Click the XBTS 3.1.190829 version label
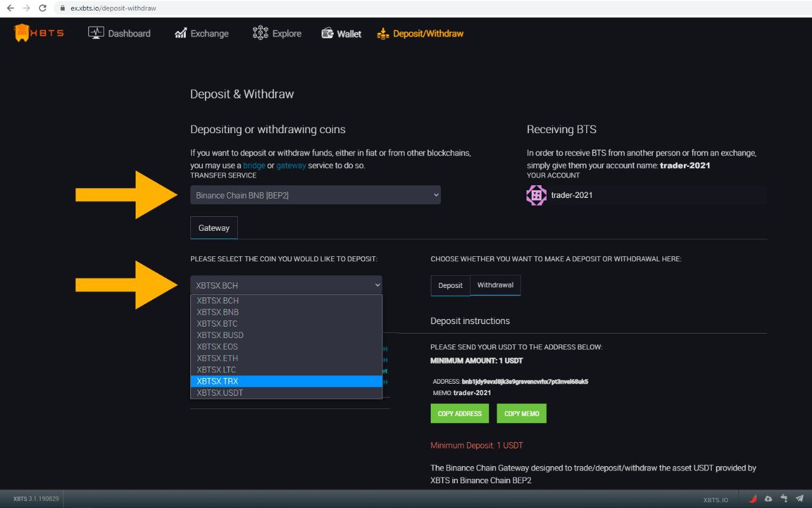The image size is (812, 508). pos(36,499)
